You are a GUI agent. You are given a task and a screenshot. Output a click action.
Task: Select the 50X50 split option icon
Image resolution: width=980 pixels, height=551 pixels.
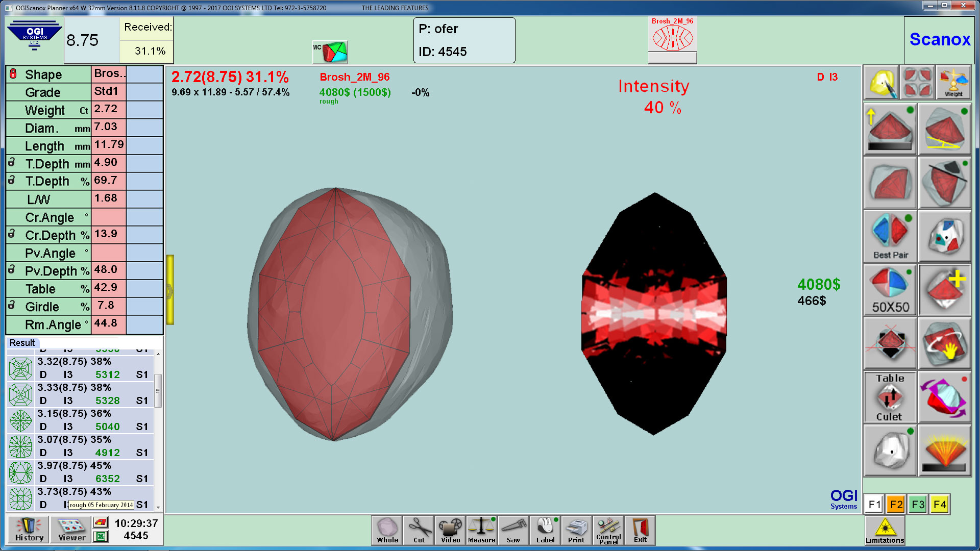(890, 290)
